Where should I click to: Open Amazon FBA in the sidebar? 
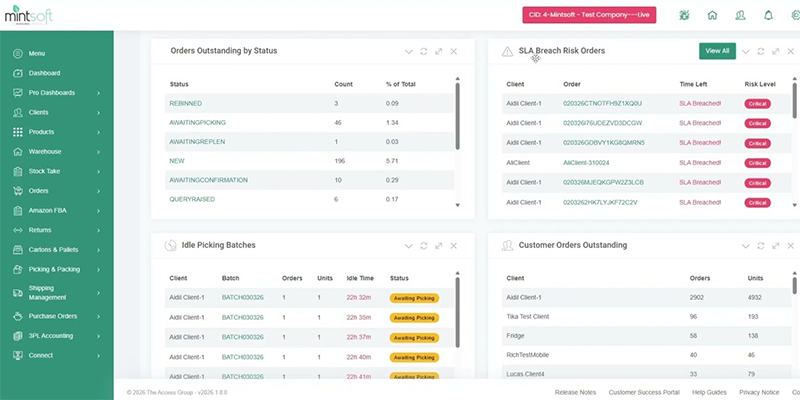57,211
